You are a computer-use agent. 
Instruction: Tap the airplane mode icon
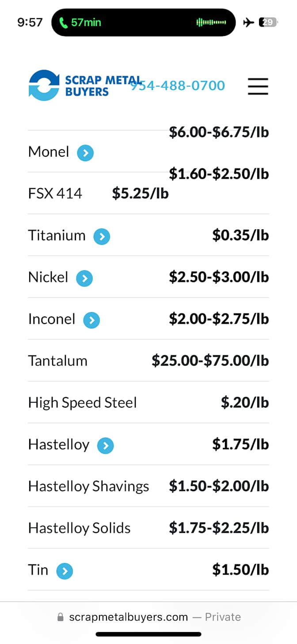[x=248, y=22]
